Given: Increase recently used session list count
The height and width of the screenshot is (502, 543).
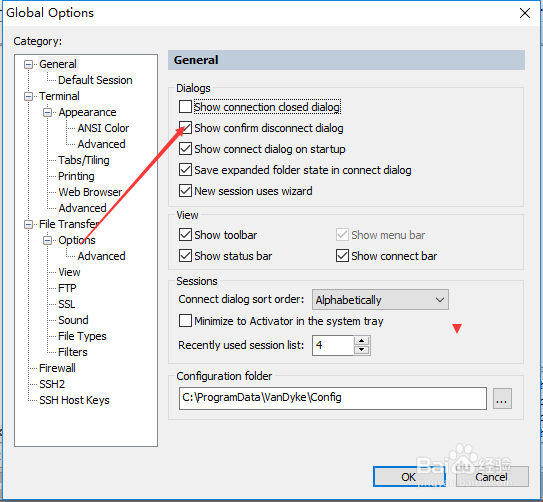Looking at the screenshot, I should click(362, 341).
